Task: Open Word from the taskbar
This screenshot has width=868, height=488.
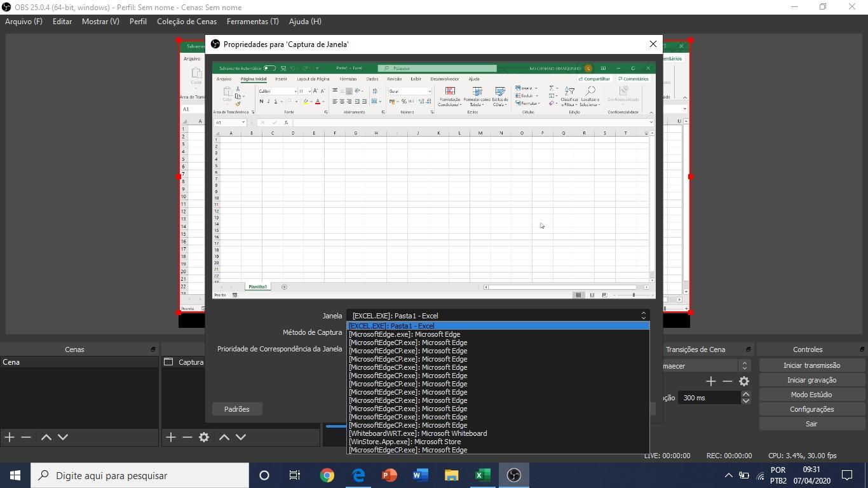Action: tap(421, 475)
